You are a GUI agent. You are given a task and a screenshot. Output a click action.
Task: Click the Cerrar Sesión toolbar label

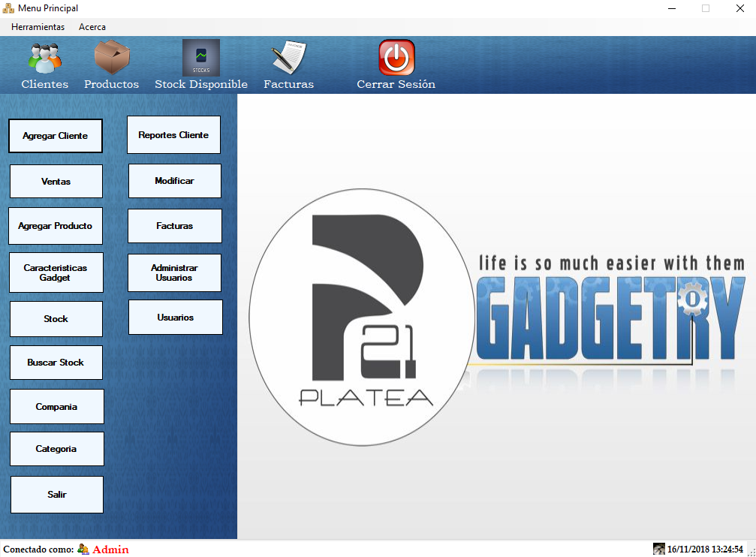tap(396, 84)
